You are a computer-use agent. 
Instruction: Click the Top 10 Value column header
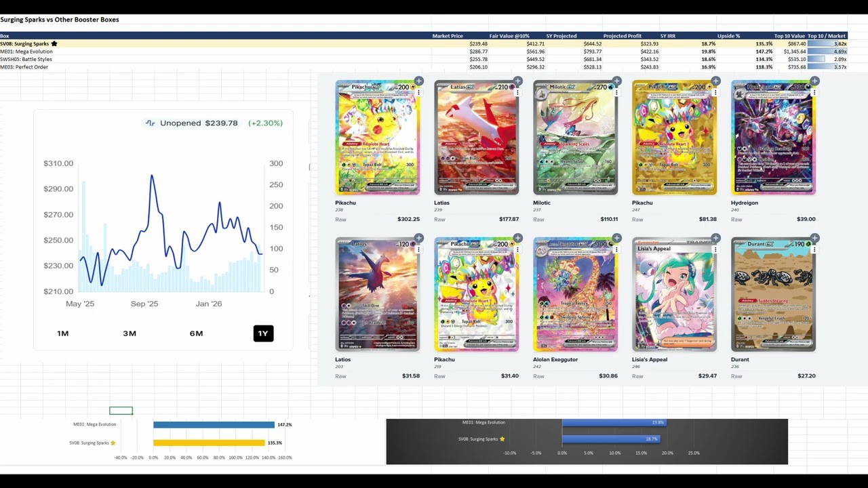pyautogui.click(x=790, y=36)
